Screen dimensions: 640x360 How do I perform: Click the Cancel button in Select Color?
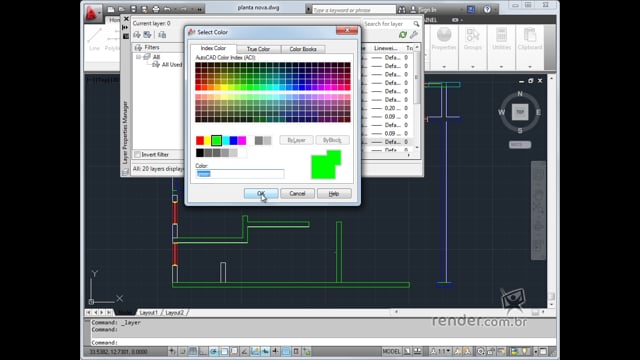[x=297, y=193]
